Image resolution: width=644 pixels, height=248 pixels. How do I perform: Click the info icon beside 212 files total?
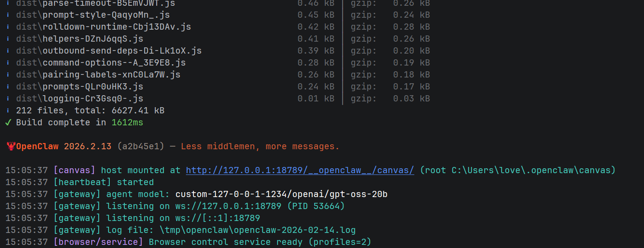point(8,110)
